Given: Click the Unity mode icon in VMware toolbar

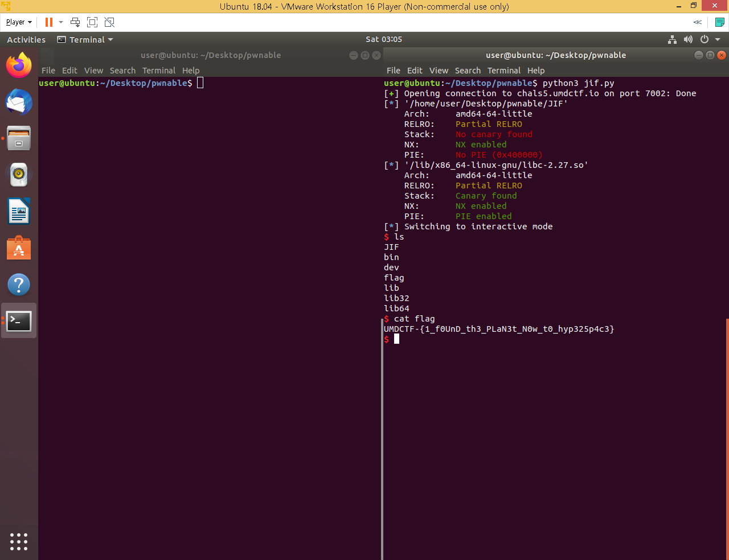Looking at the screenshot, I should tap(109, 22).
